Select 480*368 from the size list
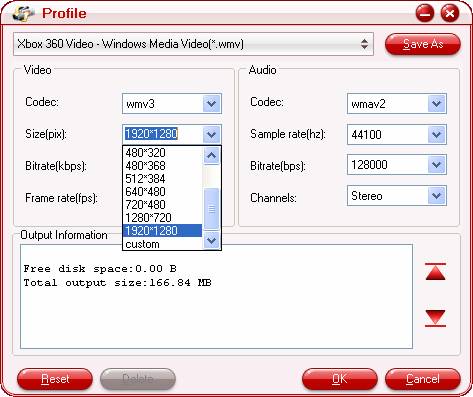Viewport: 473px width, 397px height. [x=162, y=166]
